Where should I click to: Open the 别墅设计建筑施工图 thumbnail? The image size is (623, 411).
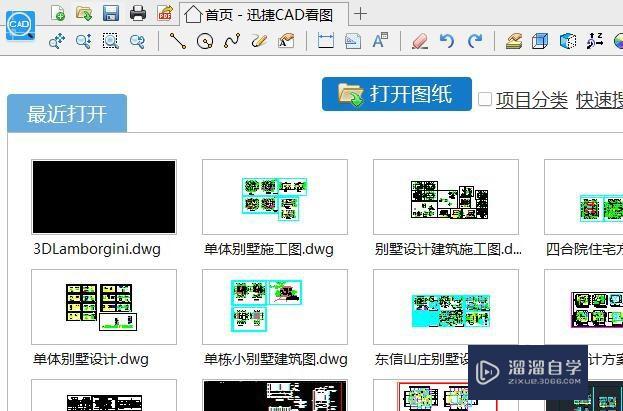click(x=446, y=197)
